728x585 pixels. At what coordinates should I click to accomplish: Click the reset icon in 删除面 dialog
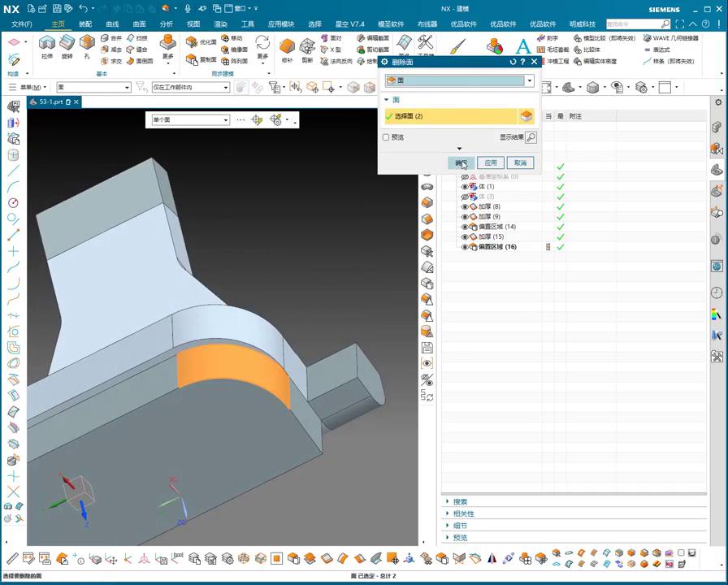[x=513, y=62]
